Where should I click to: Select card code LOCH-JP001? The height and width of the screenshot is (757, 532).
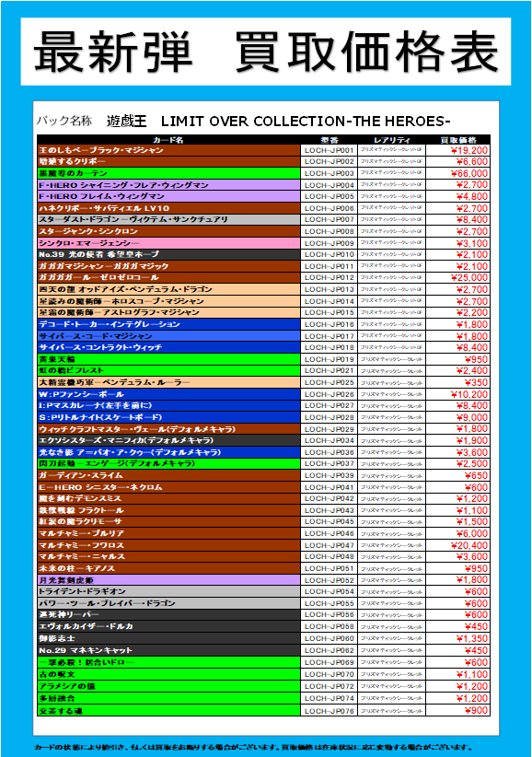[x=330, y=150]
